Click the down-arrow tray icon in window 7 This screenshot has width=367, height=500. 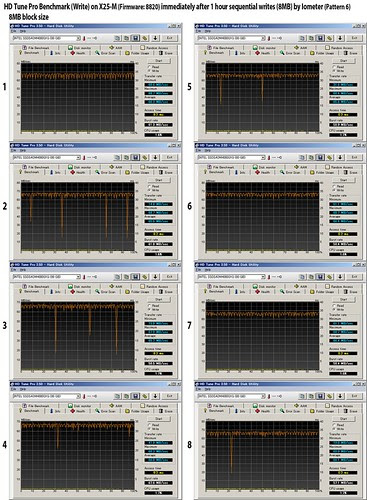tap(340, 277)
